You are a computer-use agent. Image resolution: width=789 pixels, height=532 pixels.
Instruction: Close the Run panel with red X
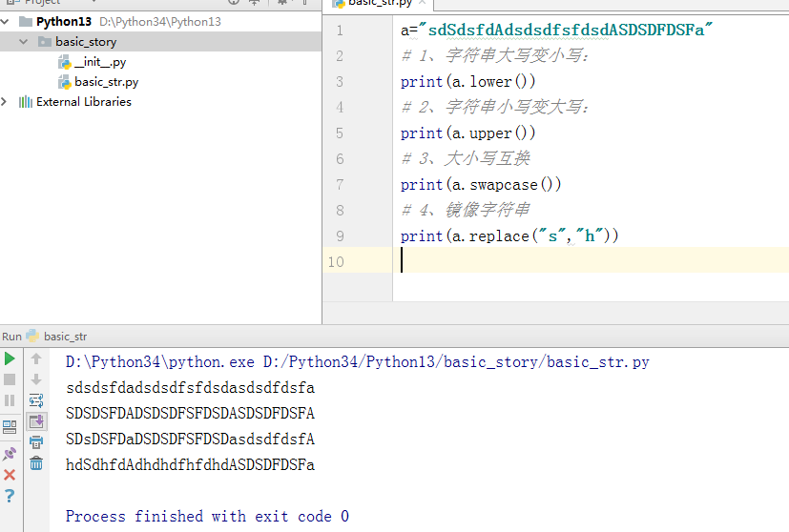point(10,474)
